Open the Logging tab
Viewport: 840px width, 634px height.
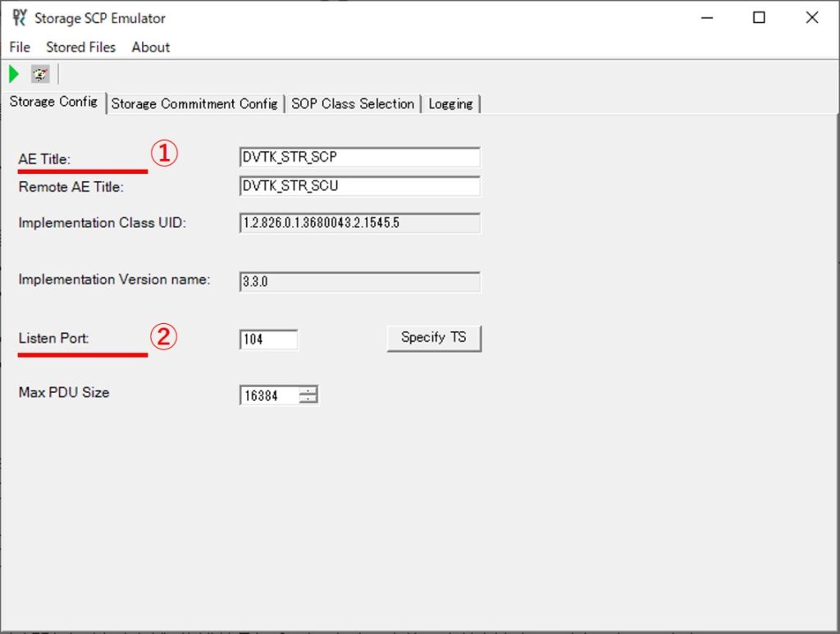[450, 104]
